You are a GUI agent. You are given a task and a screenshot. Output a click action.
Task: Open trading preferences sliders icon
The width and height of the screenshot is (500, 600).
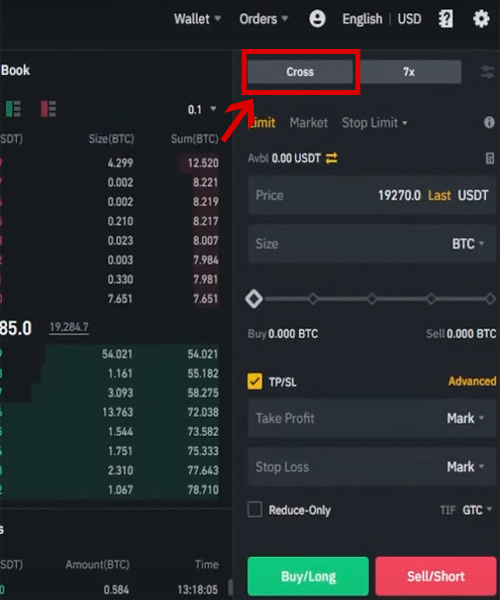[487, 72]
